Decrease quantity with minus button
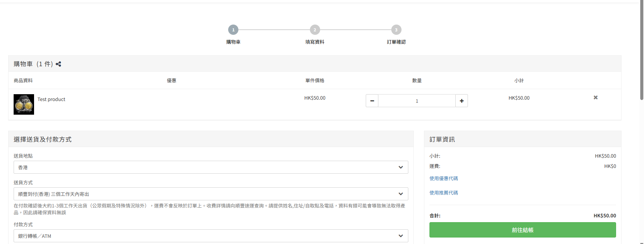The height and width of the screenshot is (244, 644). click(372, 101)
